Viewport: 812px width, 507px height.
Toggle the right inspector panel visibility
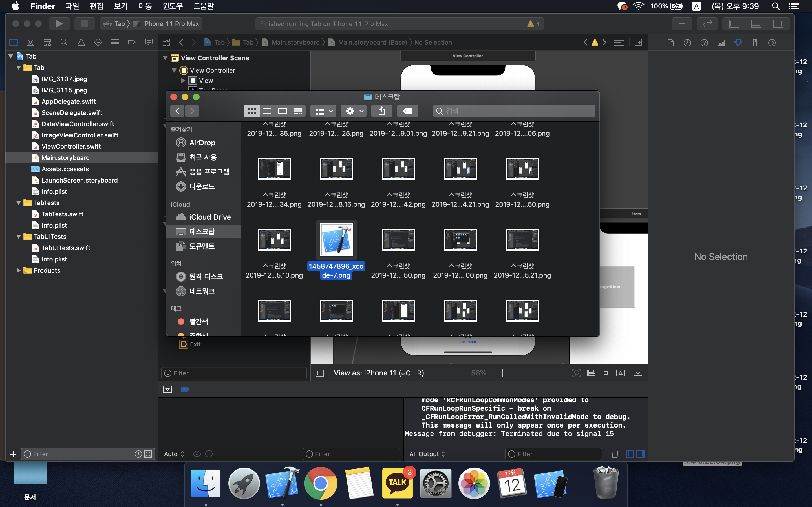click(778, 23)
